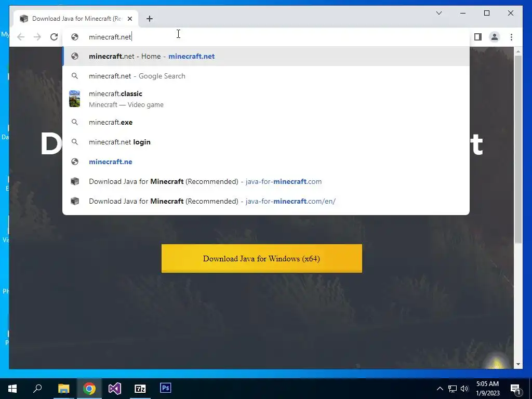Select the minecraft.ne URL suggestion
532x399 pixels.
[266, 162]
